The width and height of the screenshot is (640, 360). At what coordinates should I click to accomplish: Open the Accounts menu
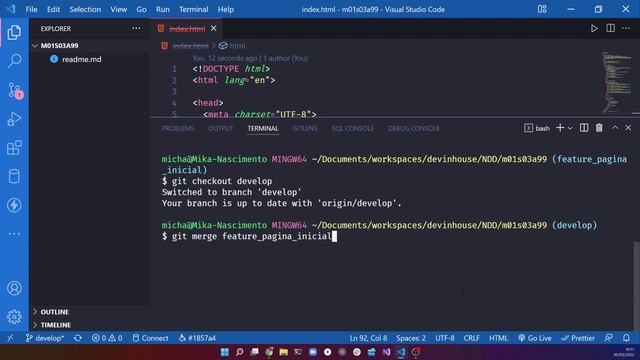pyautogui.click(x=14, y=288)
